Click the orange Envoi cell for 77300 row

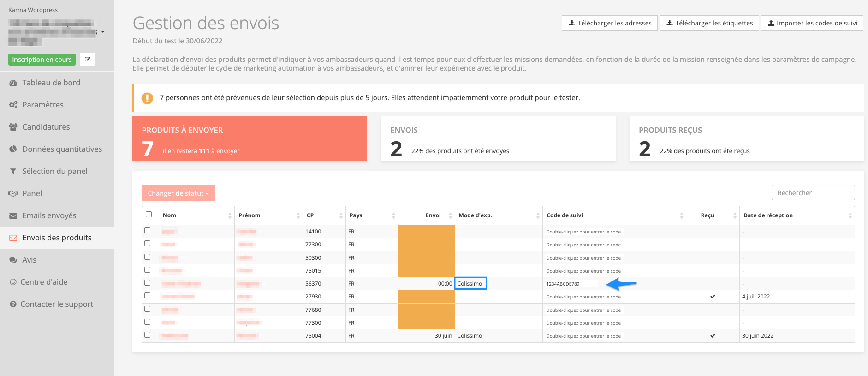pos(426,245)
